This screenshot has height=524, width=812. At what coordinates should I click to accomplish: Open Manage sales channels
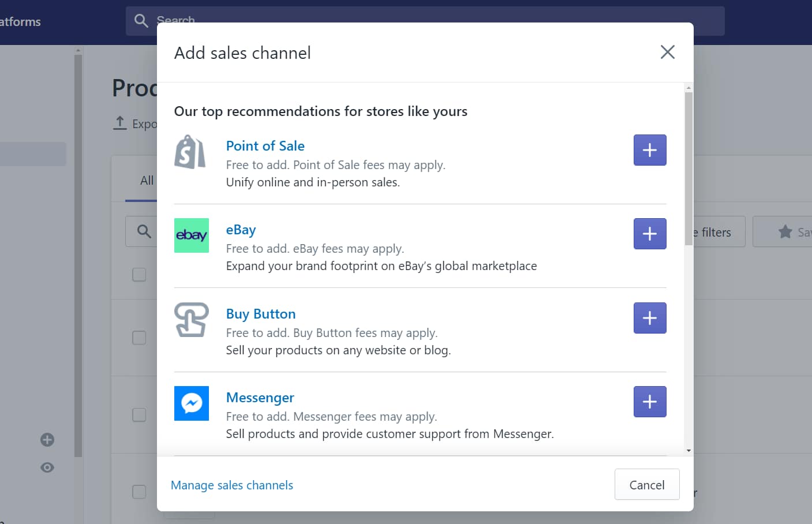coord(231,485)
